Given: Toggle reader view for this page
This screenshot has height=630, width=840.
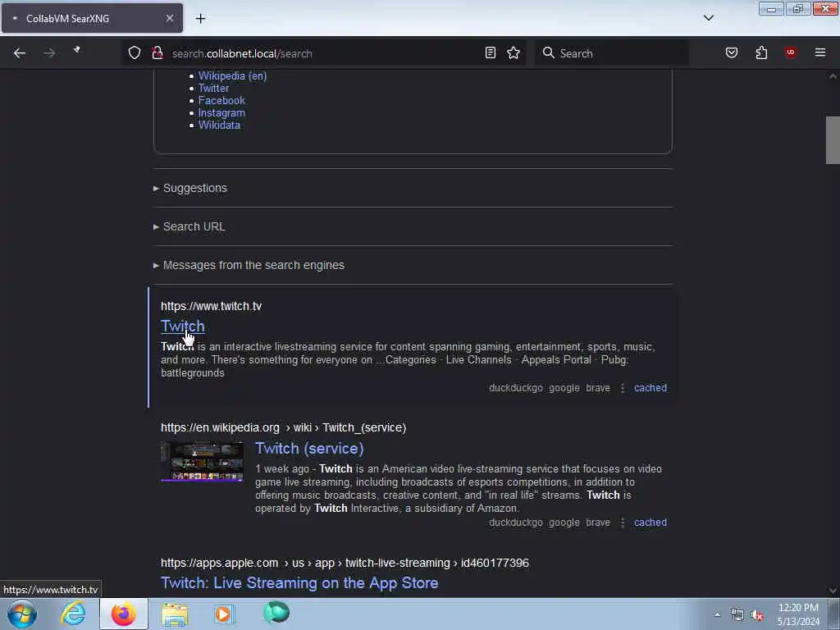Looking at the screenshot, I should coord(491,52).
